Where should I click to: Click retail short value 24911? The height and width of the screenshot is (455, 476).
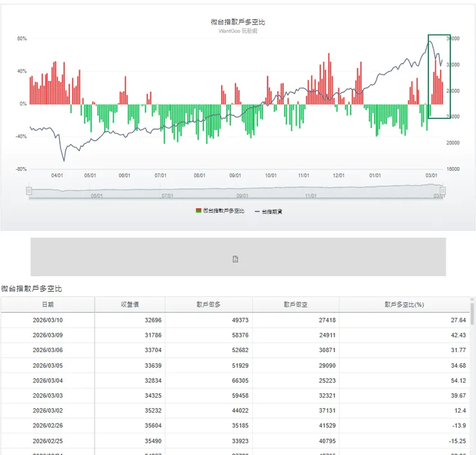[327, 335]
